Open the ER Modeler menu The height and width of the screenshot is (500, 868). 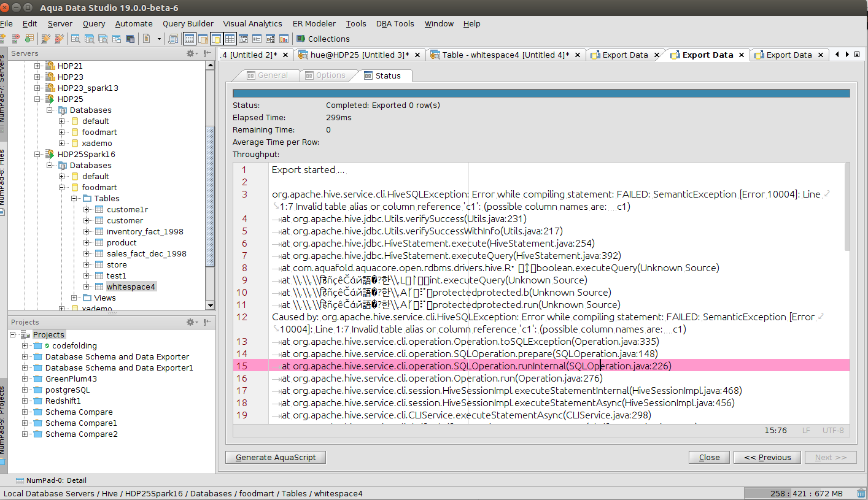314,23
